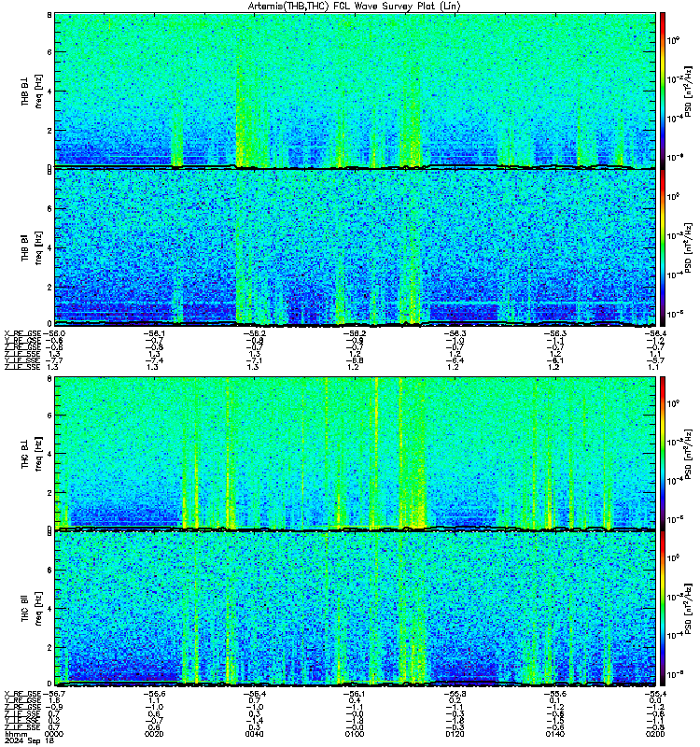Click the THC position value "-56.4"
The height and width of the screenshot is (747, 700).
[x=255, y=694]
